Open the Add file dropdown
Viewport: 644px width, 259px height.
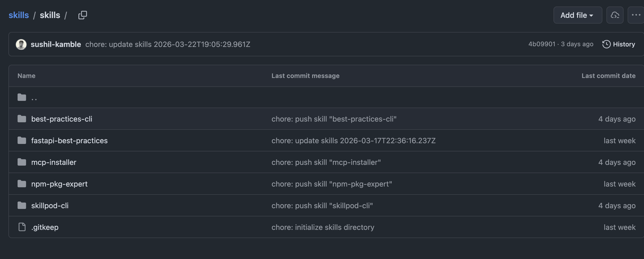578,15
